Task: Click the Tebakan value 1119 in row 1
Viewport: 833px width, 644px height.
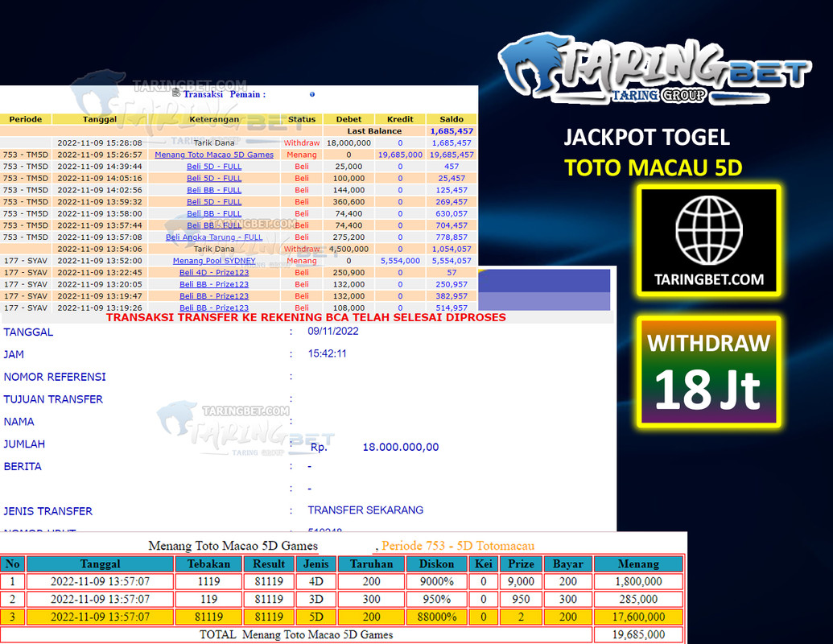Action: [x=208, y=581]
